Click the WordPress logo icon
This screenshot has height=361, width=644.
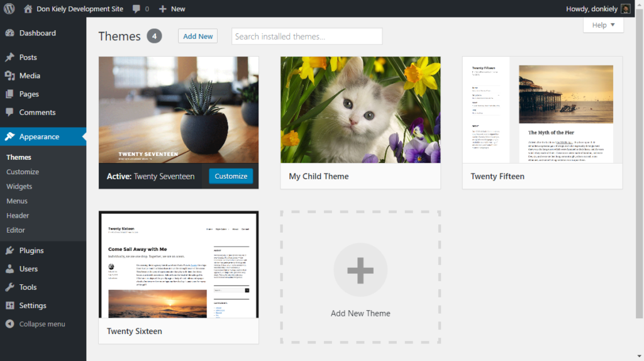pyautogui.click(x=9, y=9)
